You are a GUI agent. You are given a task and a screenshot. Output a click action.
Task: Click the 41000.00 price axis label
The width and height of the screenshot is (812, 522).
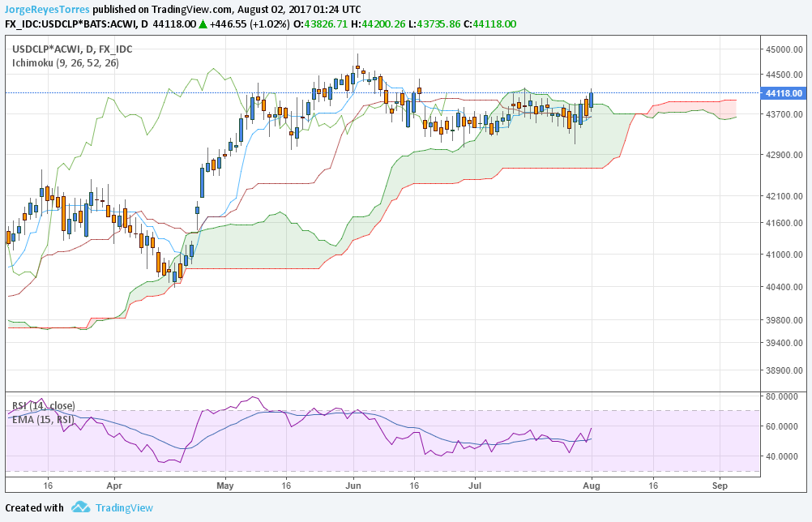(x=784, y=255)
